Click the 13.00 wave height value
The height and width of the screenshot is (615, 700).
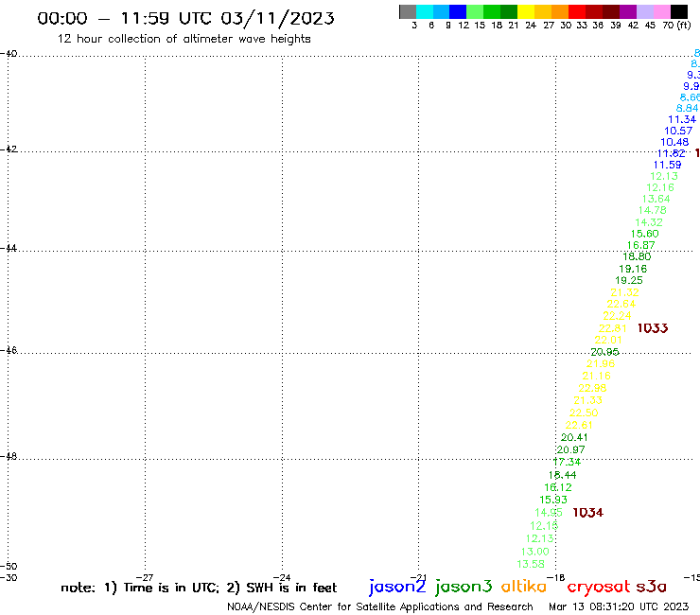[x=534, y=552]
